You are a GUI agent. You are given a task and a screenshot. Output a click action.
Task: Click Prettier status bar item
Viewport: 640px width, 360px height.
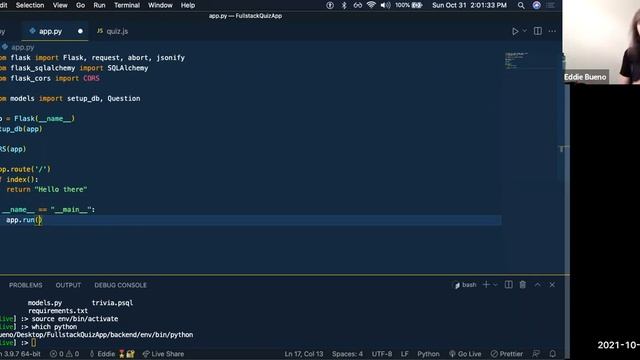[x=507, y=354]
